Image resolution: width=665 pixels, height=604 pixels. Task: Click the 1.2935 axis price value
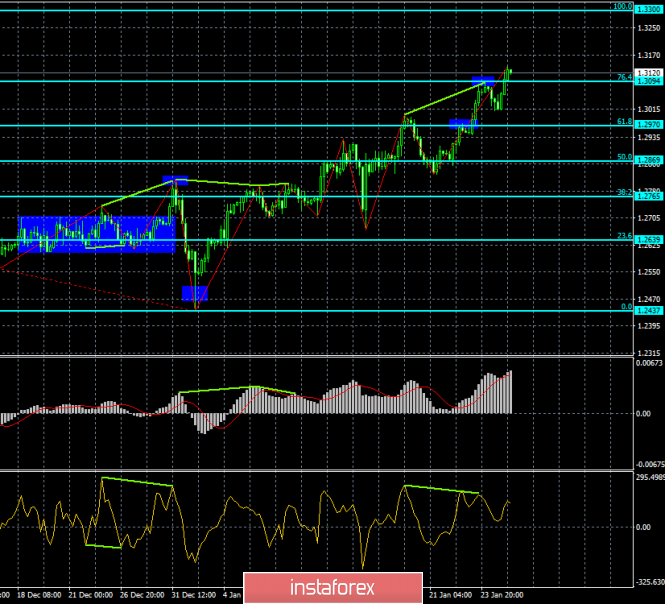coord(649,137)
